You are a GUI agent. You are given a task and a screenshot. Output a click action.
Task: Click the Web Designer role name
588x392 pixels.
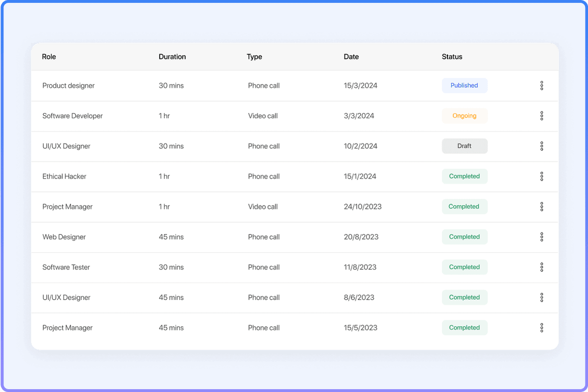pos(64,237)
